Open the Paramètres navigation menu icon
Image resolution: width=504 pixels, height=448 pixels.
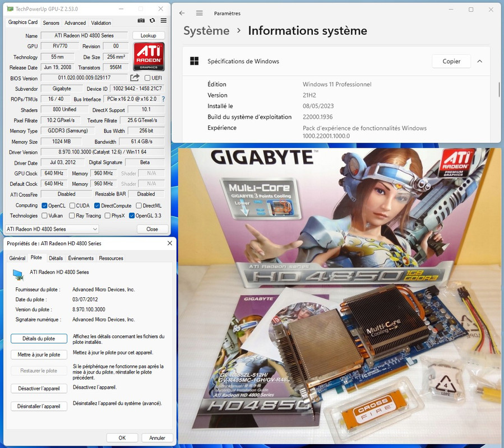[x=199, y=13]
